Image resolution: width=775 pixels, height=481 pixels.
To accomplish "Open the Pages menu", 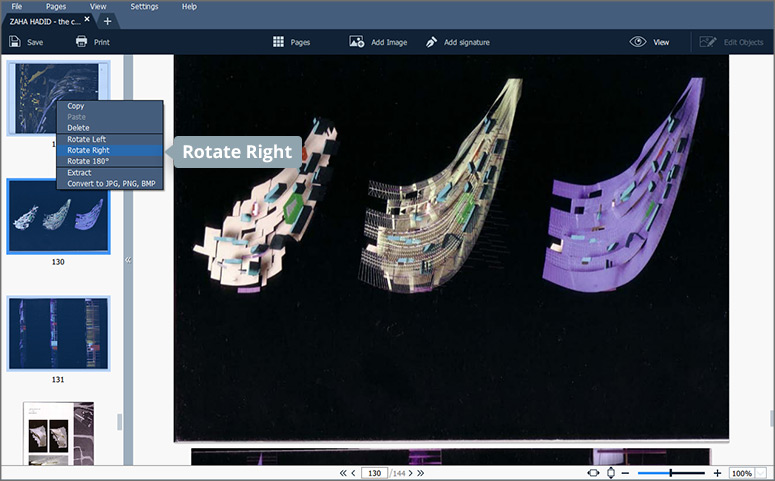I will tap(56, 6).
